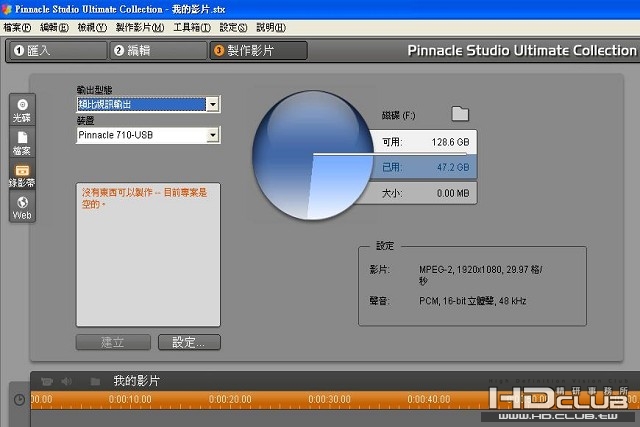This screenshot has width=640, height=427.
Task: Switch to the 2 編輯 edit tab
Action: click(158, 51)
